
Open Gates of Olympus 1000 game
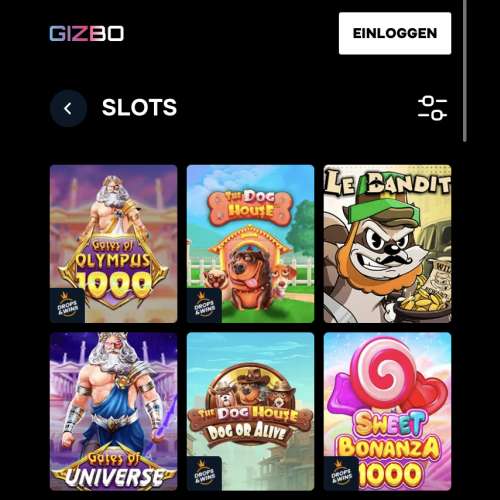point(114,244)
